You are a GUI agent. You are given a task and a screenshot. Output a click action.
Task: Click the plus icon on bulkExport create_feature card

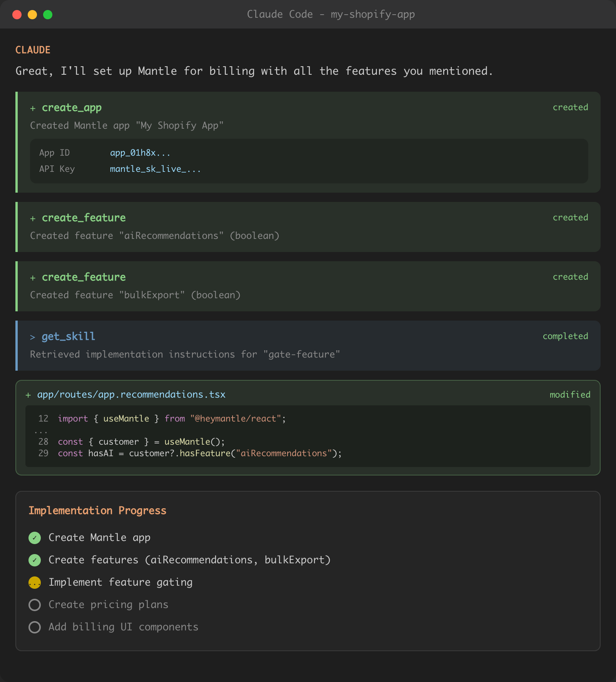tap(33, 277)
